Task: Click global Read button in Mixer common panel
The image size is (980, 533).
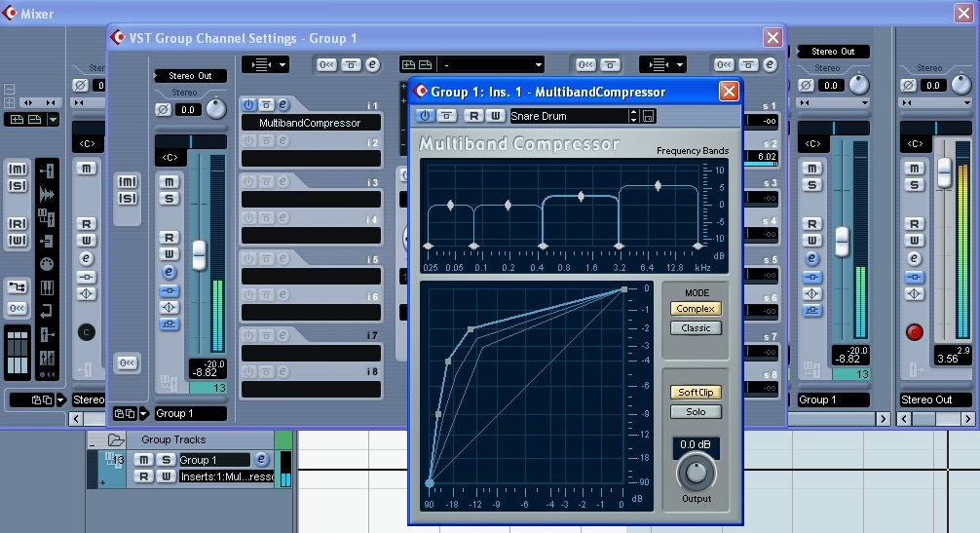Action: coord(18,224)
